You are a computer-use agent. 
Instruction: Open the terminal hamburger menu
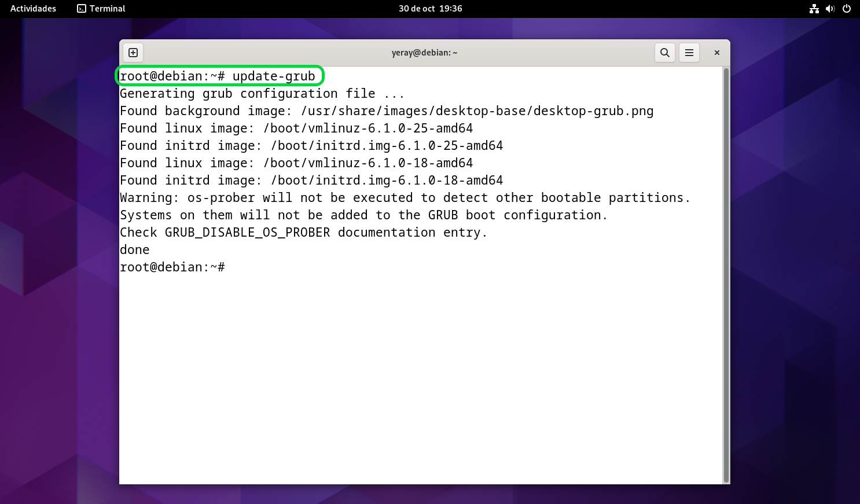click(689, 53)
